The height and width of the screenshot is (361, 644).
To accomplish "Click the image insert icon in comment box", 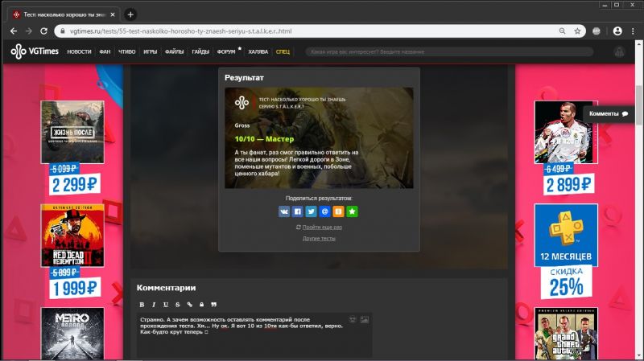I will (364, 320).
